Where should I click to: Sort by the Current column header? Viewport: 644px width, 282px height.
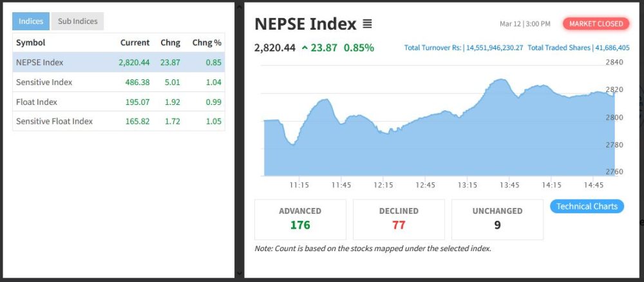tap(135, 42)
